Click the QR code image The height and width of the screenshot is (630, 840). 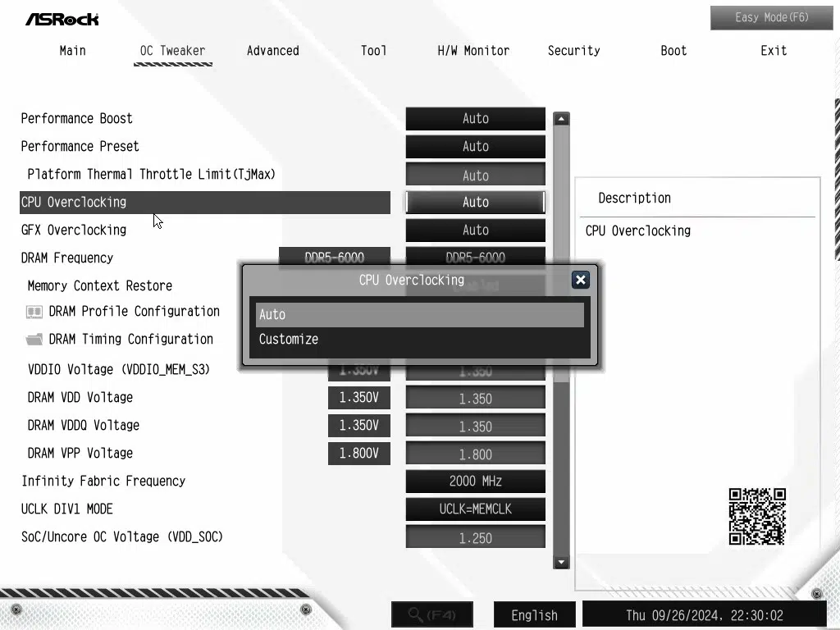pyautogui.click(x=757, y=517)
